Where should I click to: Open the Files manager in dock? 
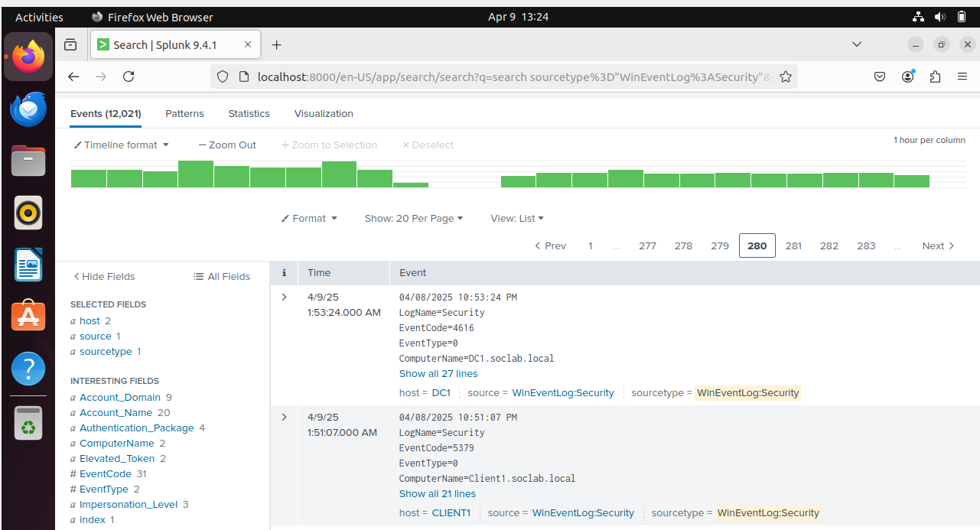pos(28,161)
